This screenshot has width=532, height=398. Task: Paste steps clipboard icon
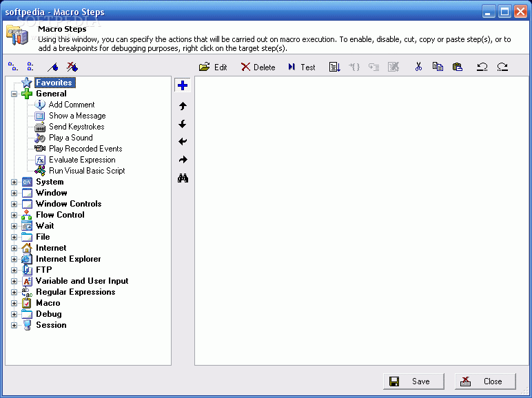[458, 67]
